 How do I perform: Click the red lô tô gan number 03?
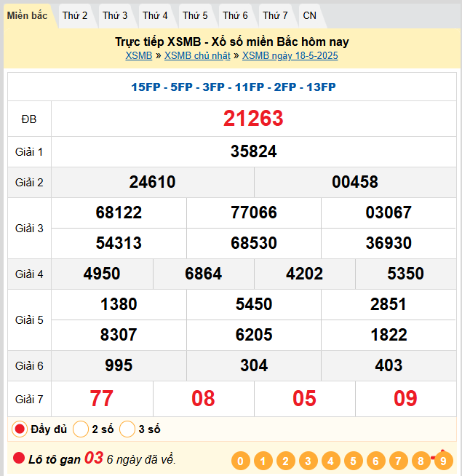pos(94,458)
